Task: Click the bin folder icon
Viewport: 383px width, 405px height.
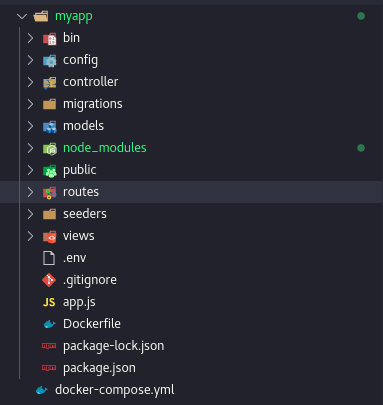Action: click(x=49, y=38)
